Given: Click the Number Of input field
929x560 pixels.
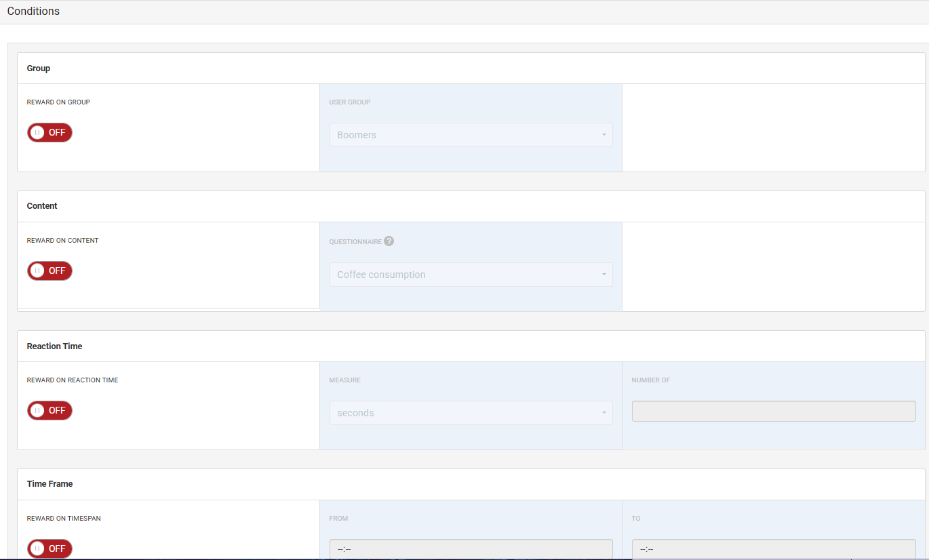Looking at the screenshot, I should (773, 412).
